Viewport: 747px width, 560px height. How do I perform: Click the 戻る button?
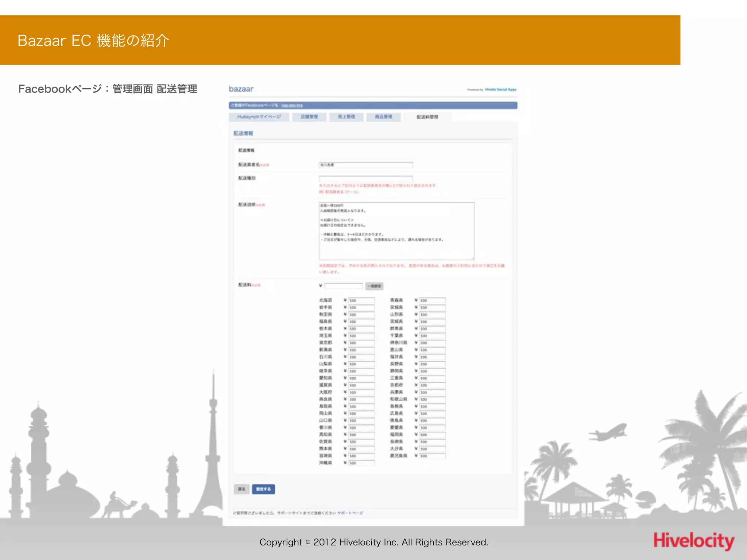[x=241, y=489]
